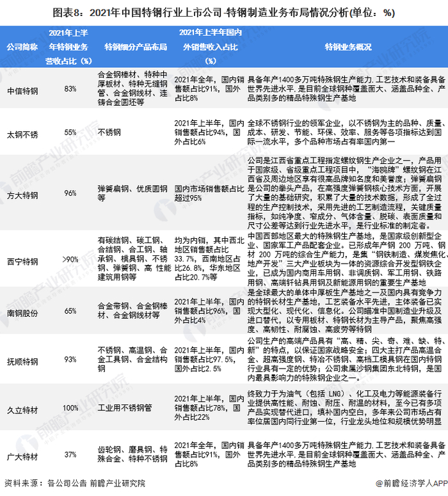Image resolution: width=448 pixels, height=496 pixels.
Task: Click the 中国西部地区最大的特殊钢生产基地 overview
Action: (346, 259)
